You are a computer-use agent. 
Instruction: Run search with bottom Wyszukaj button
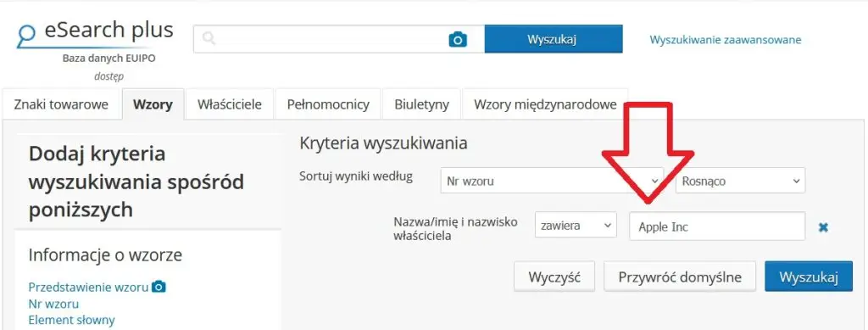(809, 277)
